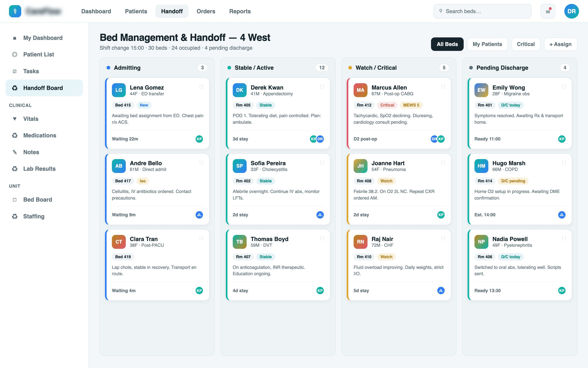The image size is (588, 368).
Task: Open Lab Results in sidebar
Action: 44,169
